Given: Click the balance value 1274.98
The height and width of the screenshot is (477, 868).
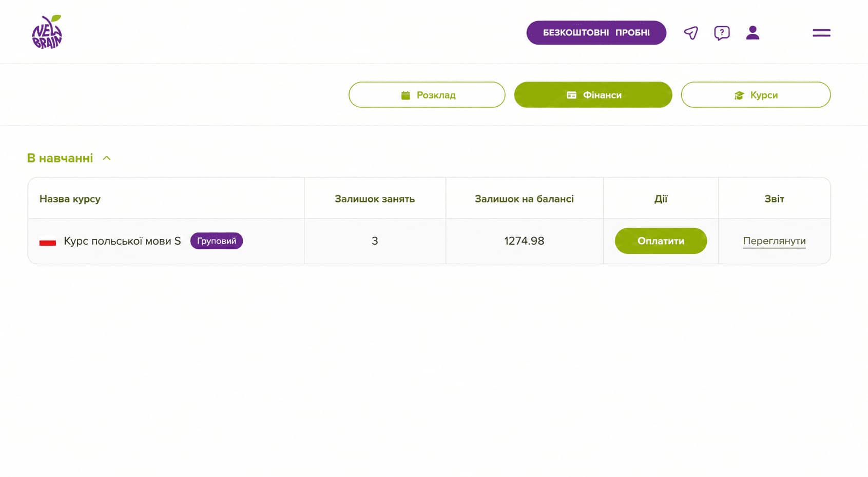Looking at the screenshot, I should (x=524, y=241).
